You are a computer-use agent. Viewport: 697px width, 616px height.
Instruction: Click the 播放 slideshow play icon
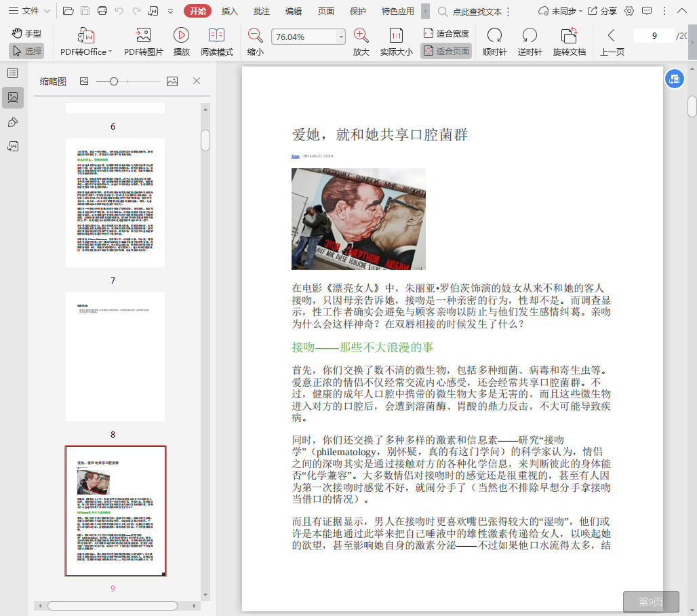181,36
